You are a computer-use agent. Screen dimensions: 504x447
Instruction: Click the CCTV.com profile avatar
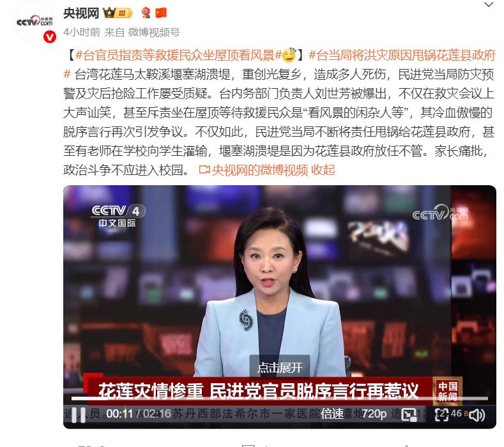(34, 22)
